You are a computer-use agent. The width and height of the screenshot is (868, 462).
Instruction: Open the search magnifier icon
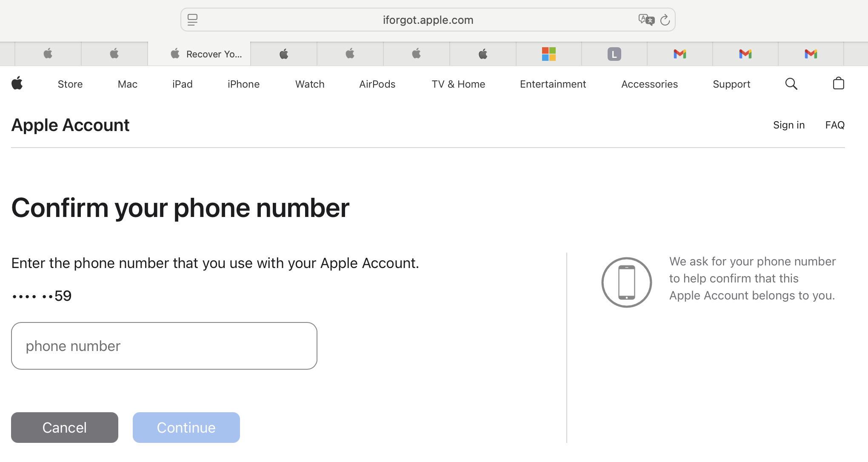coord(791,84)
